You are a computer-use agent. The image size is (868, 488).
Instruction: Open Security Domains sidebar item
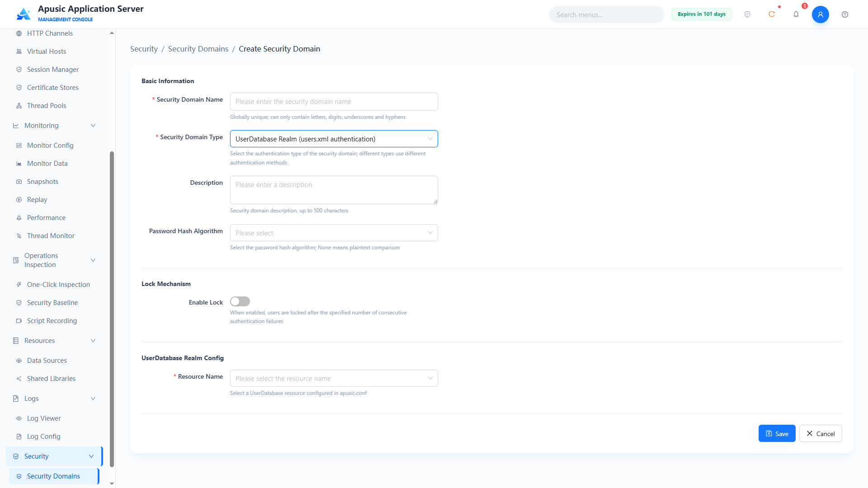54,476
